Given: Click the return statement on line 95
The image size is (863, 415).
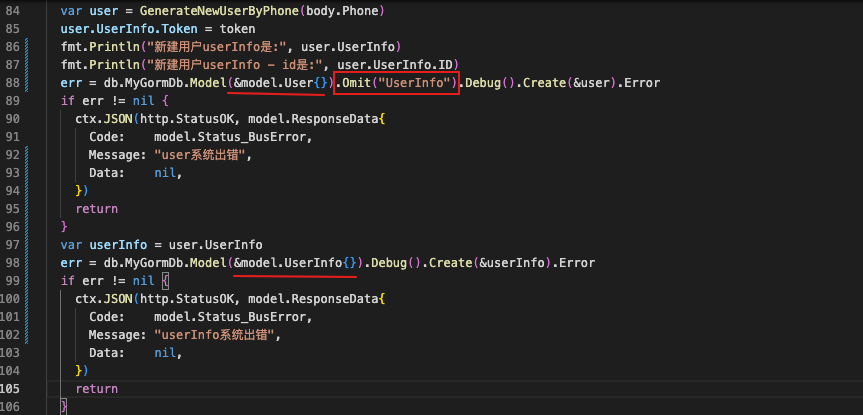Looking at the screenshot, I should 96,209.
